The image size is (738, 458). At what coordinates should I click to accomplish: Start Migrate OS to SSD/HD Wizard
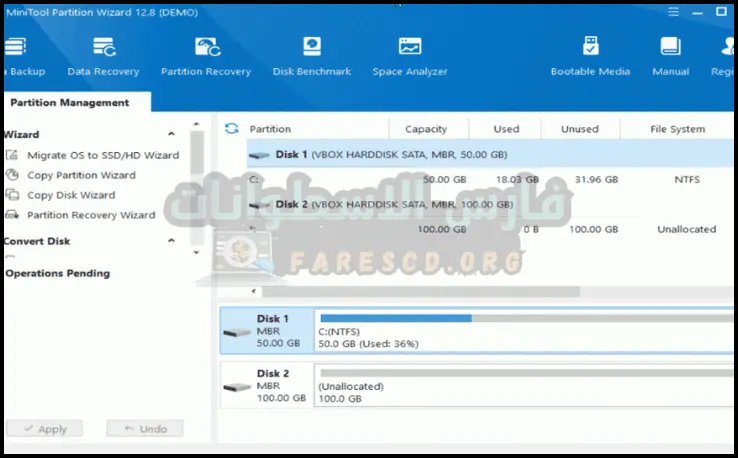click(102, 155)
